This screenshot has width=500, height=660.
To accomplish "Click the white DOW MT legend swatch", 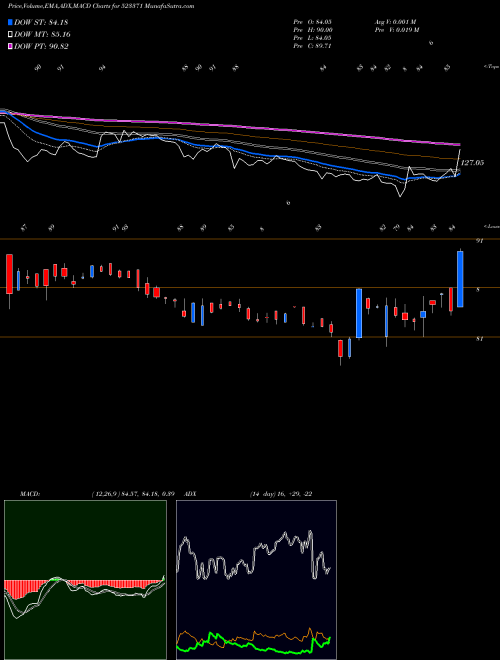I will pos(10,35).
